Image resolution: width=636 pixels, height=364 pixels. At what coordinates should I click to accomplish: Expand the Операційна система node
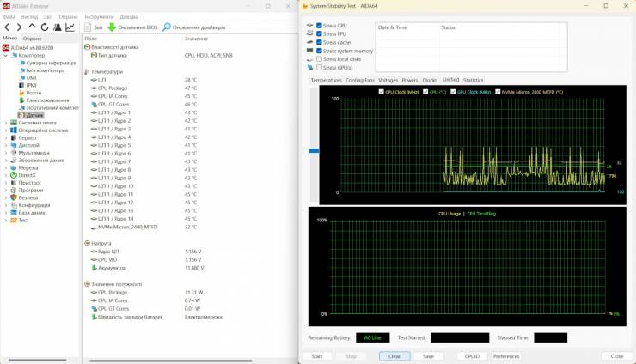[x=6, y=130]
